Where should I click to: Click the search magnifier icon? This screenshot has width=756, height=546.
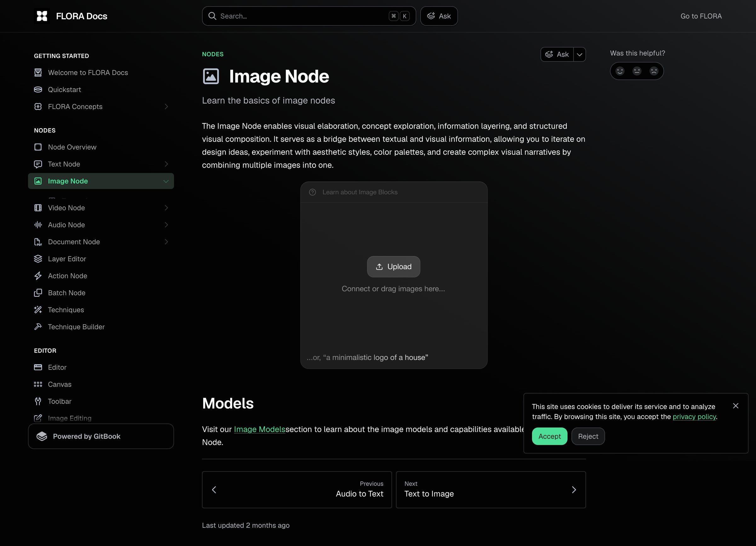click(212, 16)
